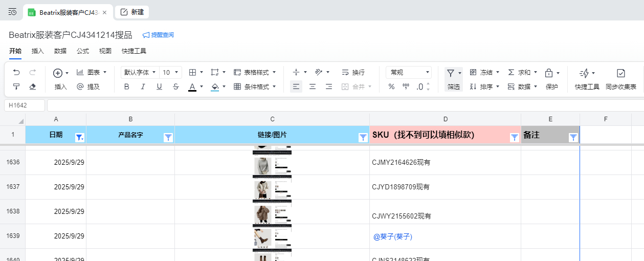Viewport: 644px width, 261px height.
Task: Apply strikethrough formatting
Action: pyautogui.click(x=176, y=87)
